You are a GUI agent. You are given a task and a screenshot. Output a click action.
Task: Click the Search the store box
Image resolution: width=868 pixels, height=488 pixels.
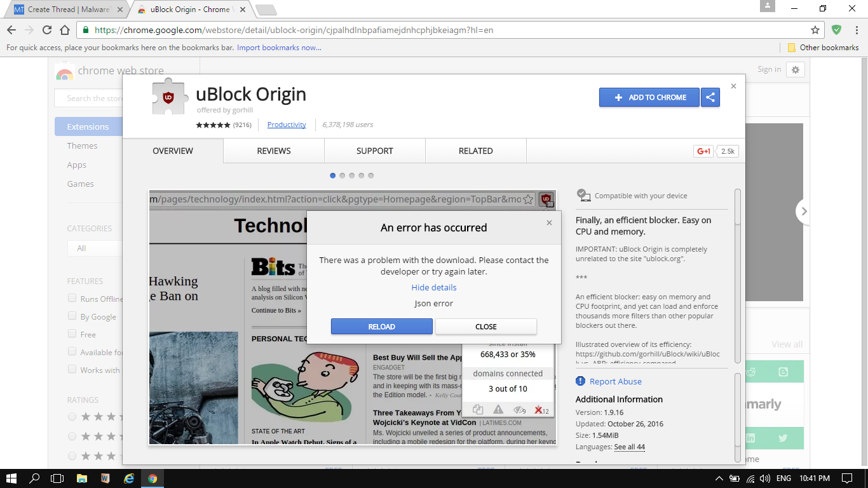[x=89, y=98]
